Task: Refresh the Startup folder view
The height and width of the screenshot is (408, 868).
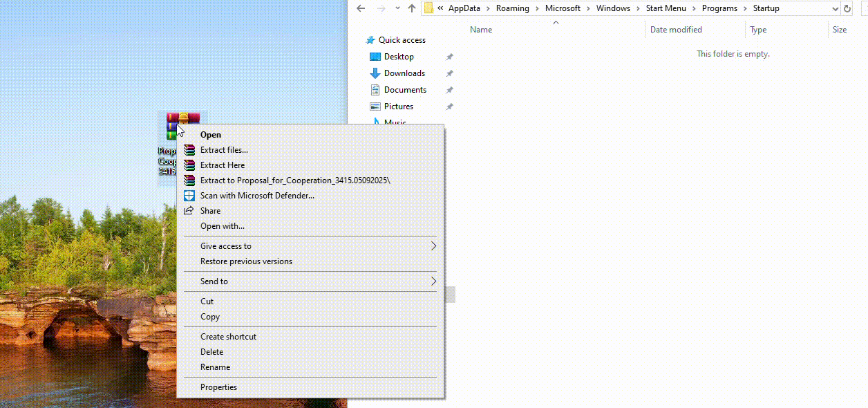Action: pos(847,8)
